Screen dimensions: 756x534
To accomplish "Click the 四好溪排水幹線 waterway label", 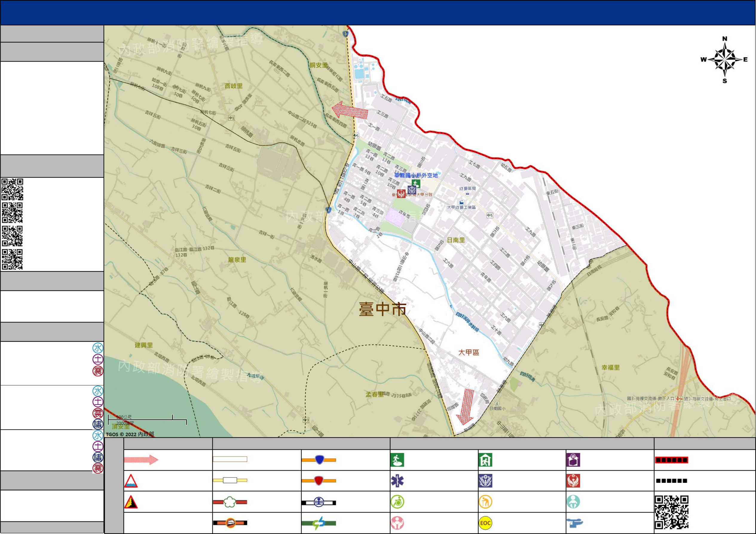I will click(x=468, y=321).
